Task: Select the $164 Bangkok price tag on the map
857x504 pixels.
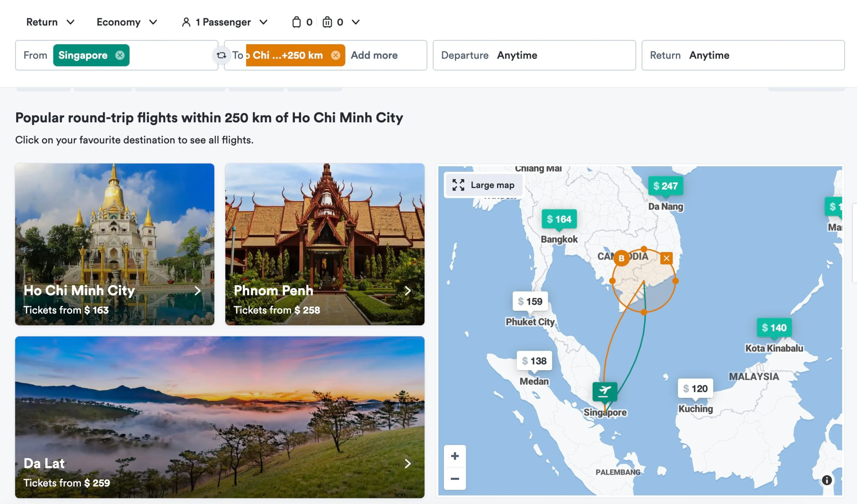Action: [559, 219]
